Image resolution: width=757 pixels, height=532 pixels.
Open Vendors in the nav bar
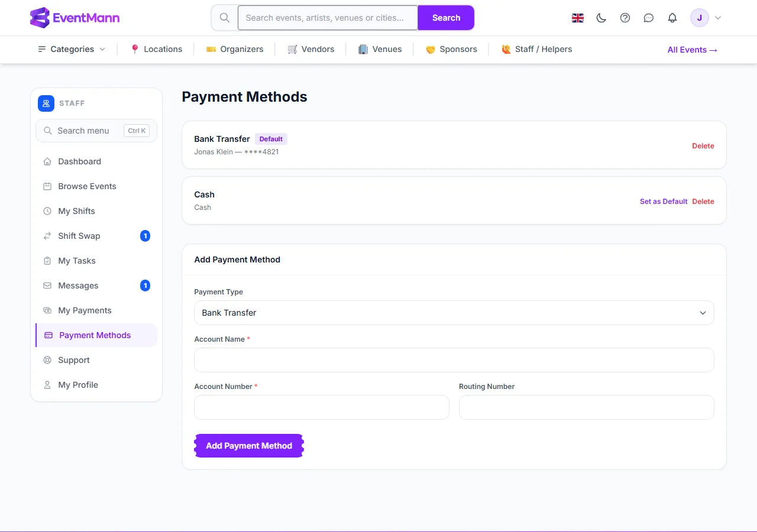click(x=311, y=49)
